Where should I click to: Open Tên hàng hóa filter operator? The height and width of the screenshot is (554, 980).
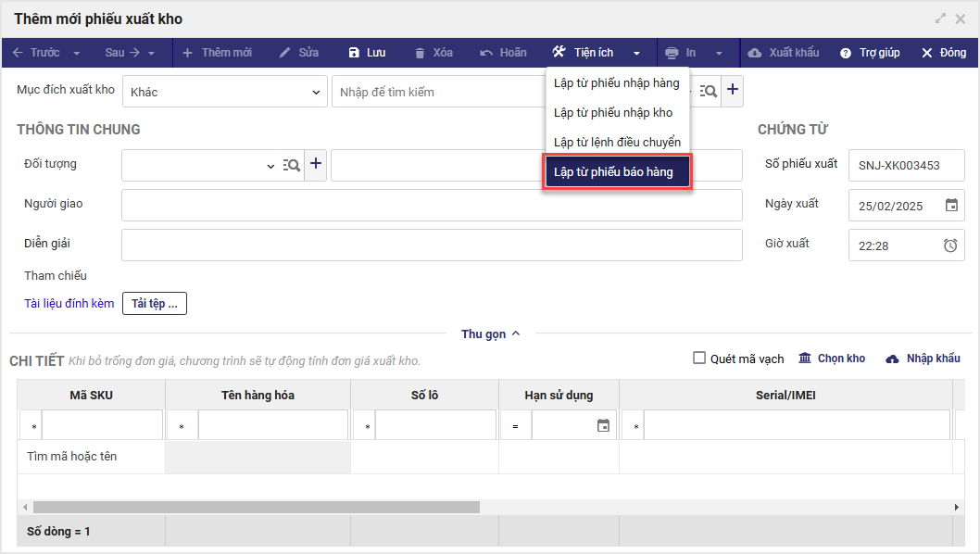[182, 426]
